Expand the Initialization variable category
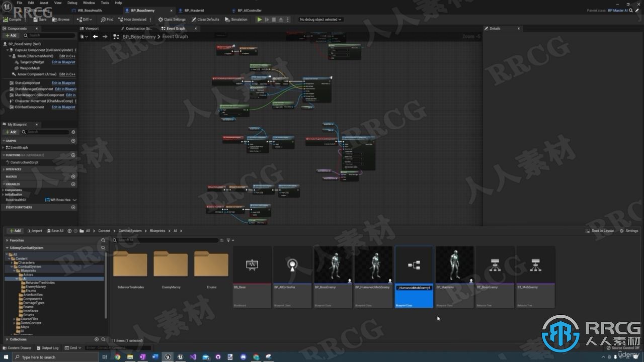 (x=4, y=195)
